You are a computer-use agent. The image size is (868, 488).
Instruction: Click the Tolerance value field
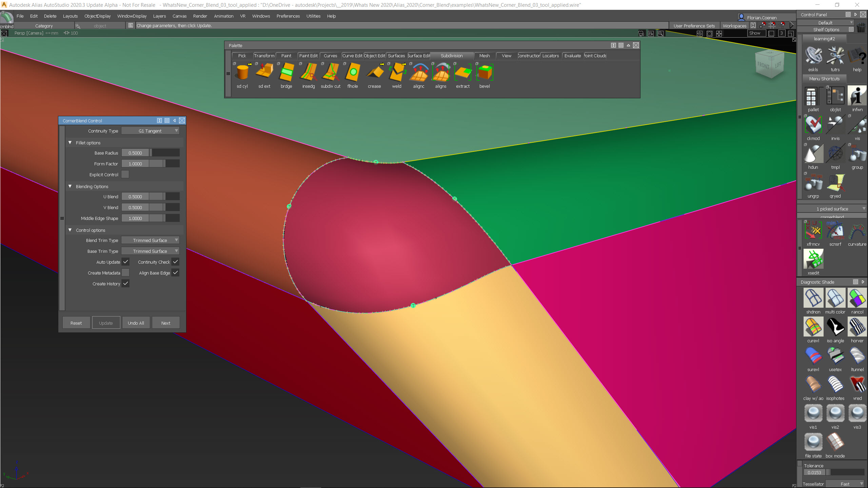814,472
